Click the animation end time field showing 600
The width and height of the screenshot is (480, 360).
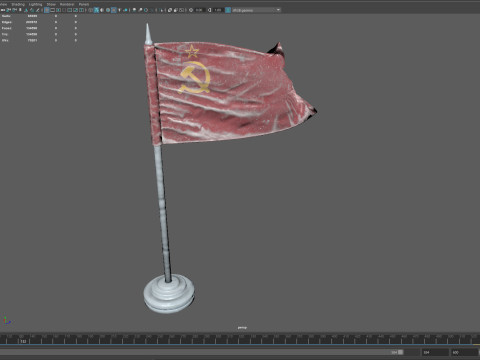pos(464,352)
